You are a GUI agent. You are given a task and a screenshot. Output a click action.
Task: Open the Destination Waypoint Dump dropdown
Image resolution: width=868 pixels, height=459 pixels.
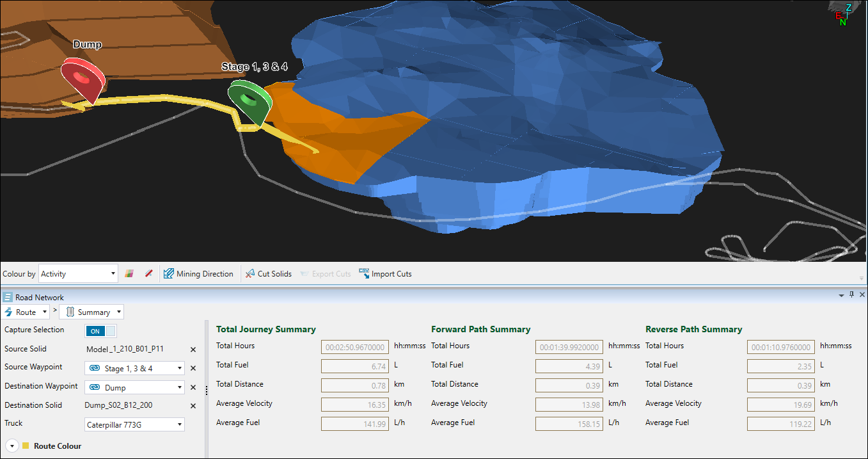pos(134,387)
